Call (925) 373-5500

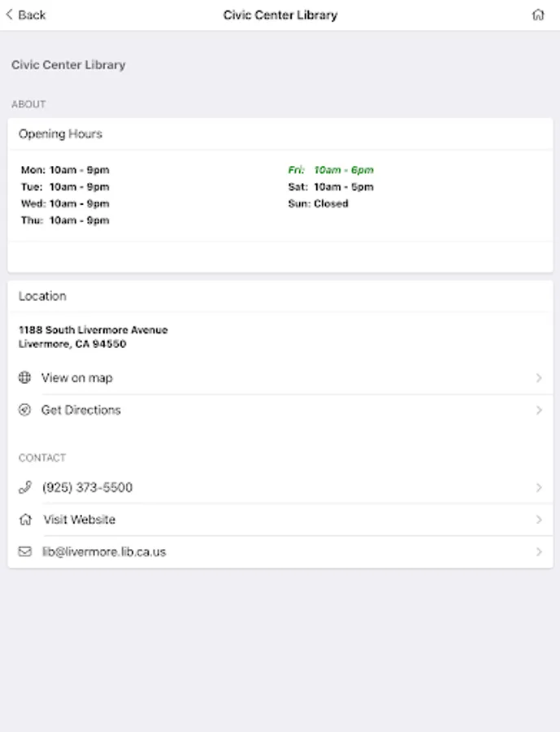(x=88, y=487)
